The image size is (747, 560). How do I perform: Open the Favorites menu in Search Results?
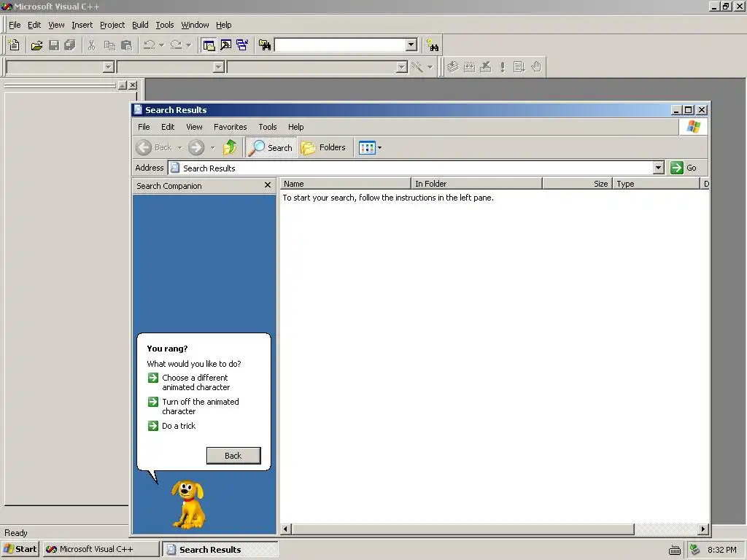[x=230, y=127]
